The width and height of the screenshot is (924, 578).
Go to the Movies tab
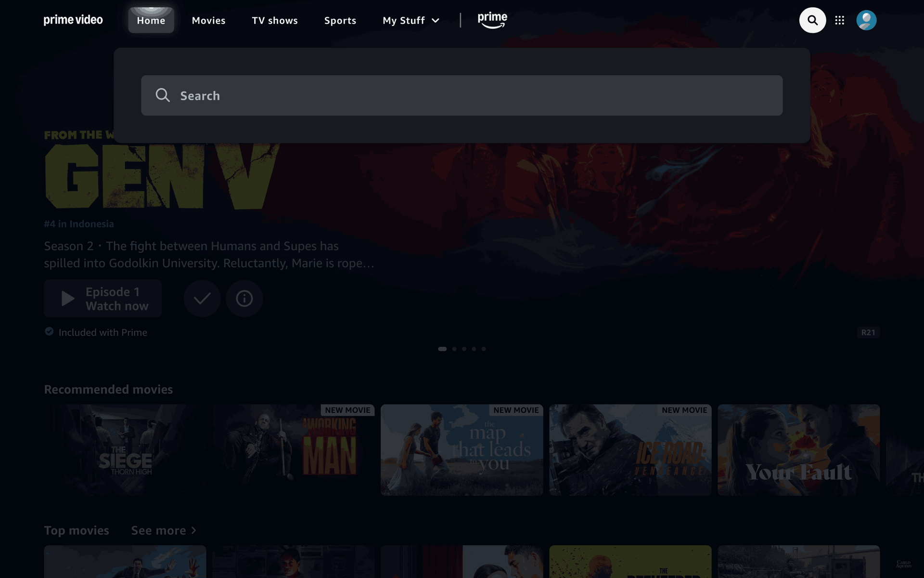coord(208,20)
